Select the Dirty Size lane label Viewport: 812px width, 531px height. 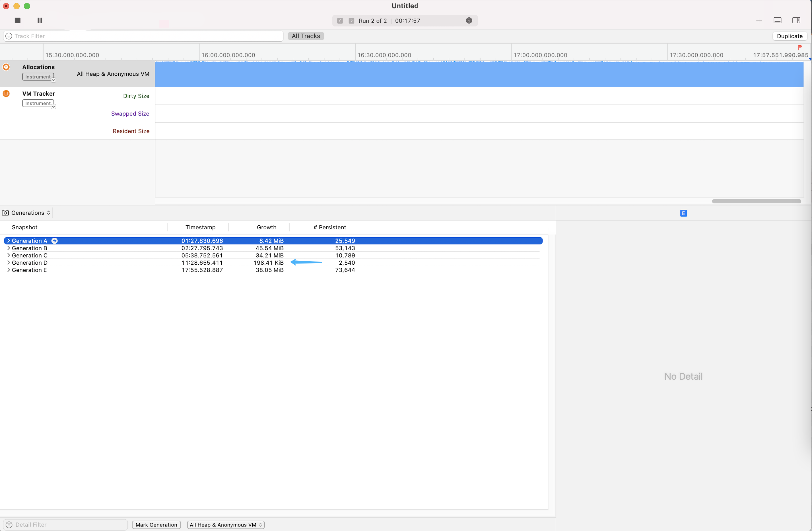pyautogui.click(x=136, y=96)
